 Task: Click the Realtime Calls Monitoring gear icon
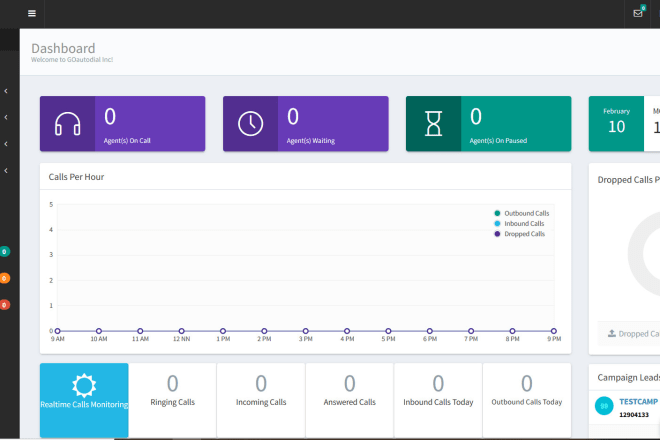(84, 385)
